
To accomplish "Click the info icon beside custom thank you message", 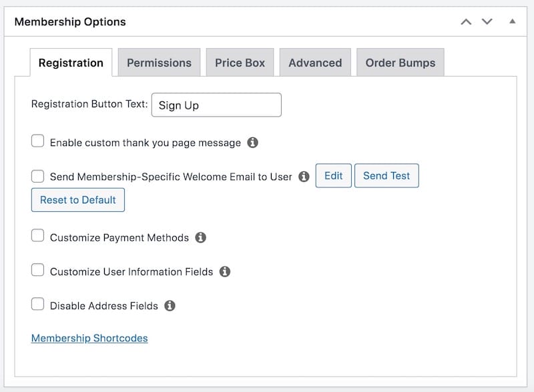I will (x=254, y=141).
